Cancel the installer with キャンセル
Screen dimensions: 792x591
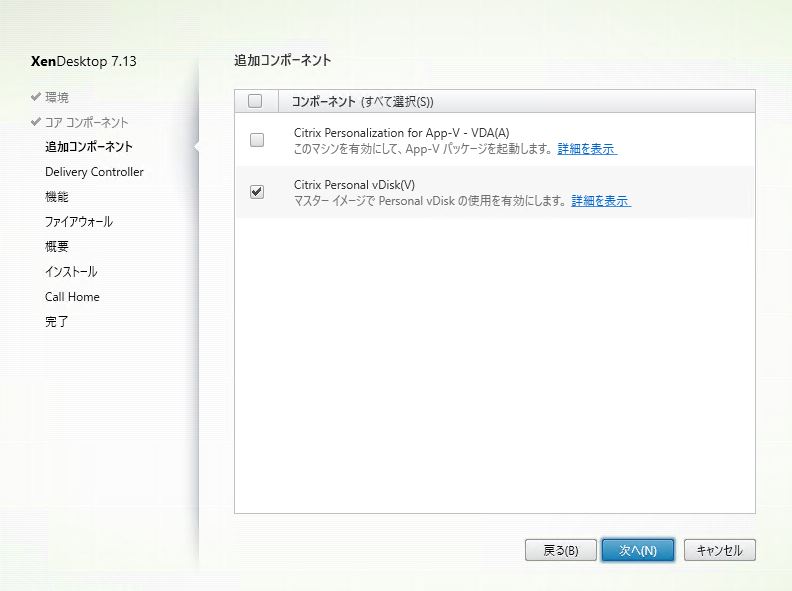pyautogui.click(x=720, y=550)
